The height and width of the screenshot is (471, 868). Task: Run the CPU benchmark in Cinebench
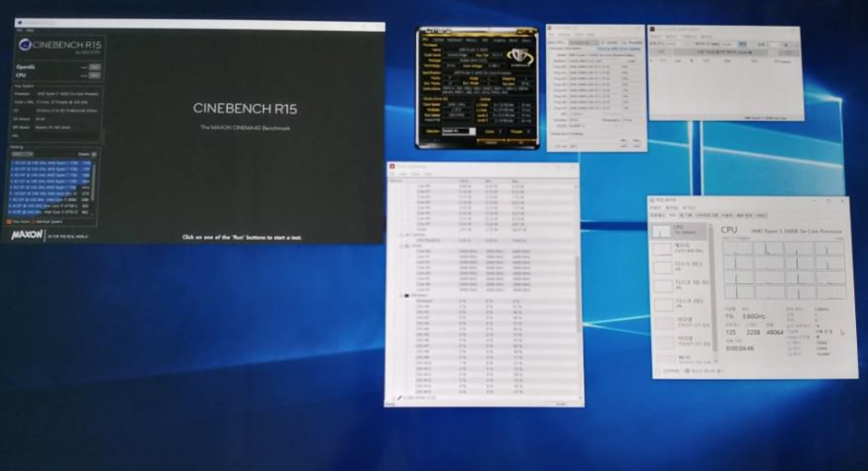[x=94, y=75]
